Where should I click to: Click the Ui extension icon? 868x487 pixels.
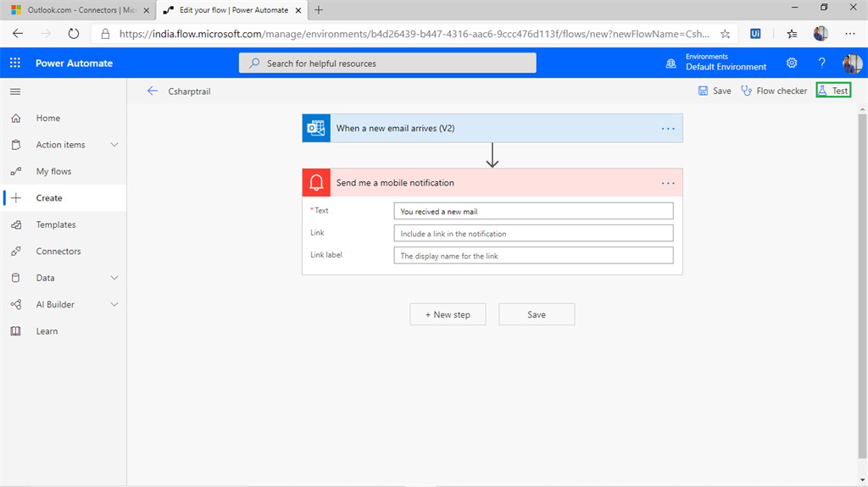pos(755,34)
